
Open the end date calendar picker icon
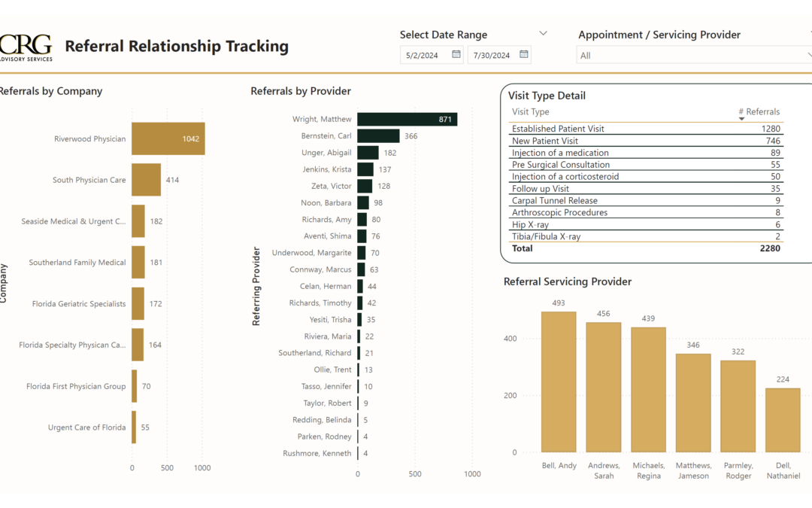click(524, 54)
